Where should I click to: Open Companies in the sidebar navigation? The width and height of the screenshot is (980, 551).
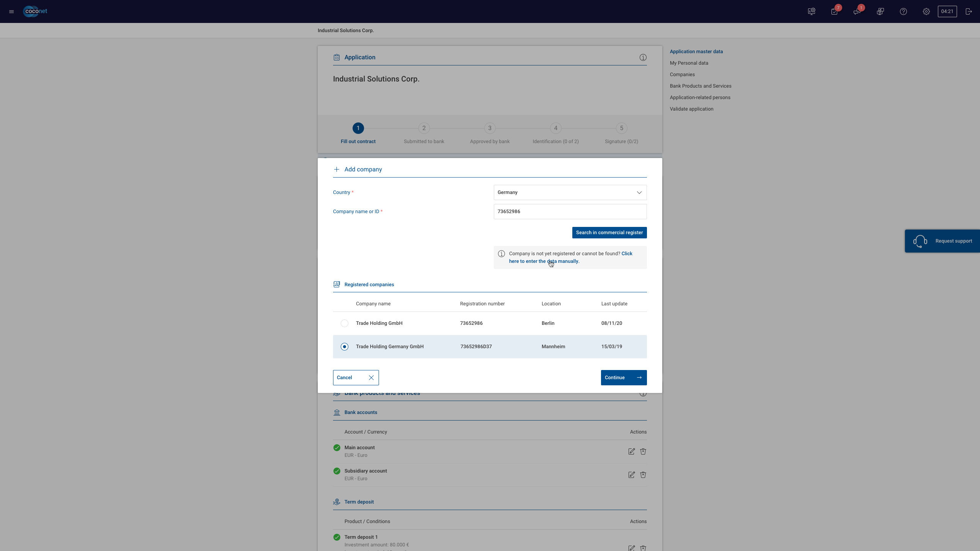coord(682,75)
